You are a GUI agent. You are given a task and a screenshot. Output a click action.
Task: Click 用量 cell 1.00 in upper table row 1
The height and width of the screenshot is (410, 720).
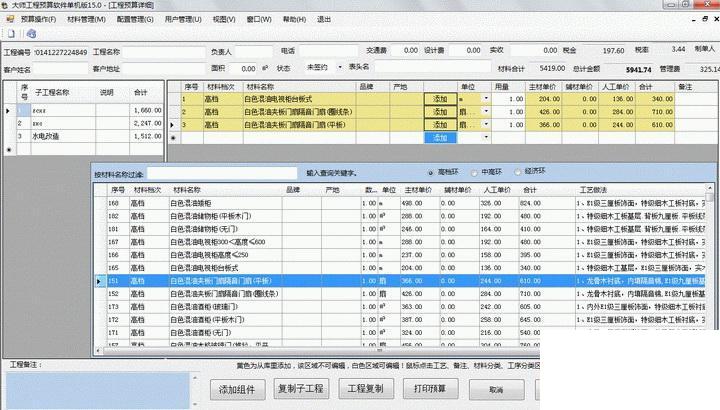pyautogui.click(x=508, y=99)
